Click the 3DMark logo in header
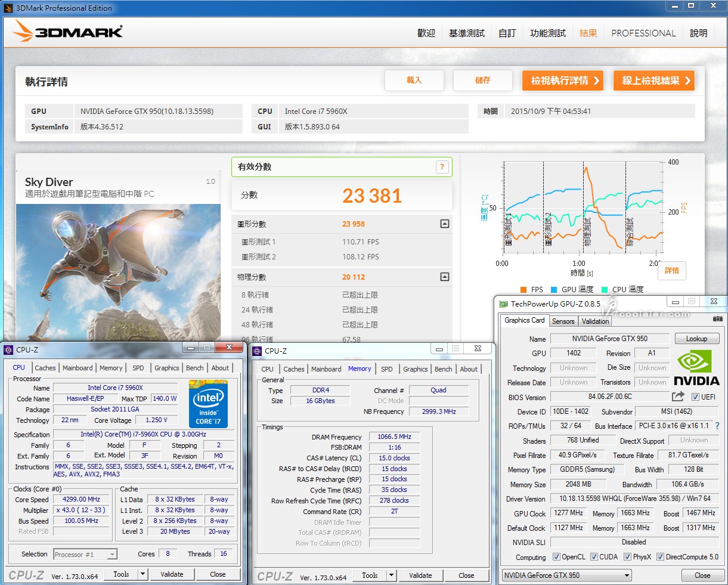Screen dimensions: 728x585 tap(68, 32)
